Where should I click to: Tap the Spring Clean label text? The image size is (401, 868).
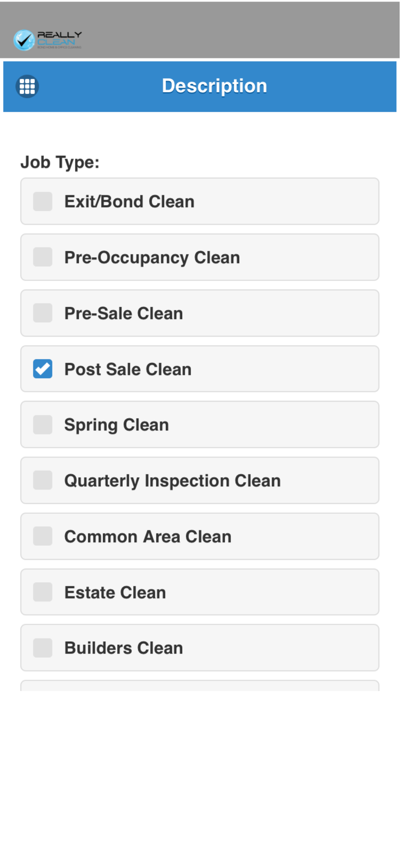[116, 425]
